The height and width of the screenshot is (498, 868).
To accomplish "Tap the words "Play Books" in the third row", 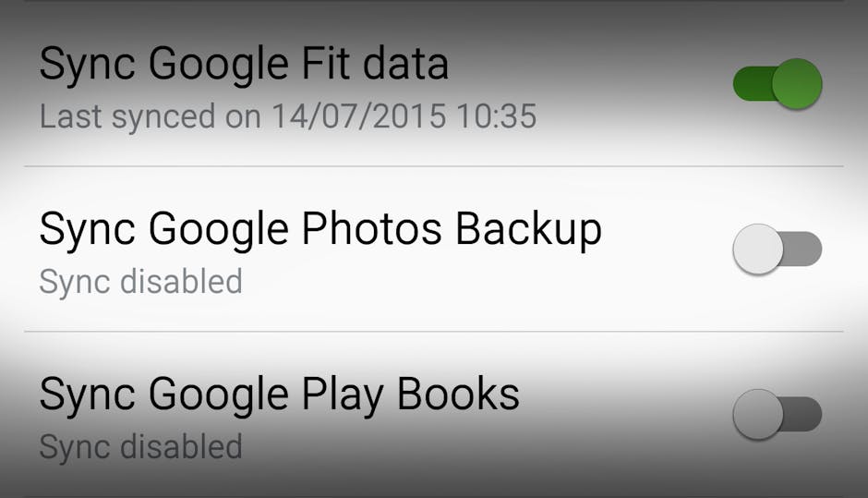I will pyautogui.click(x=411, y=395).
